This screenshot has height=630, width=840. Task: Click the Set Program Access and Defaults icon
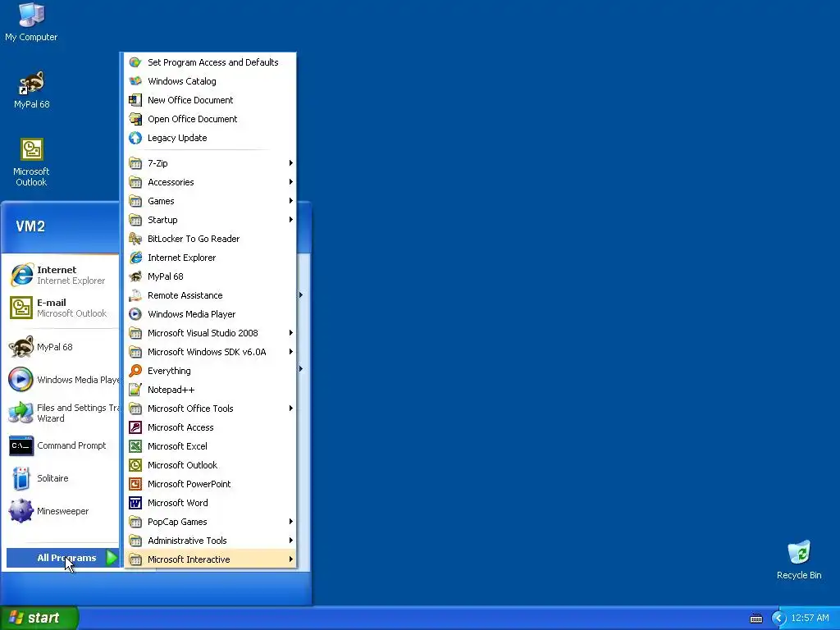(x=135, y=62)
